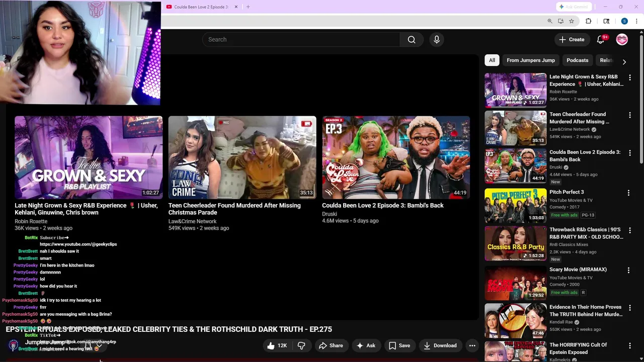Open options for HORRIFYING Cult Of Epstein video
Image resolution: width=644 pixels, height=362 pixels.
(x=629, y=346)
